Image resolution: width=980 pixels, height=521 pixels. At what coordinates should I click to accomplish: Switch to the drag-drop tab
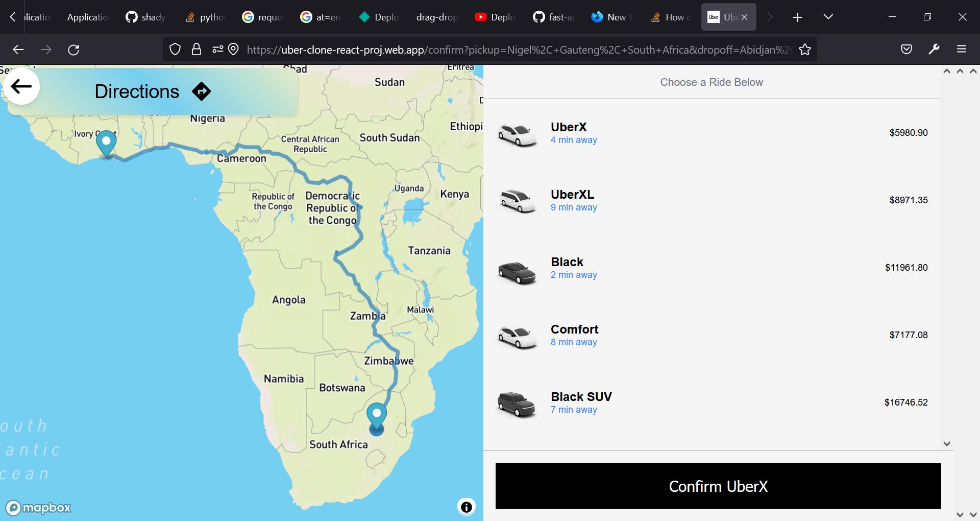coord(437,17)
